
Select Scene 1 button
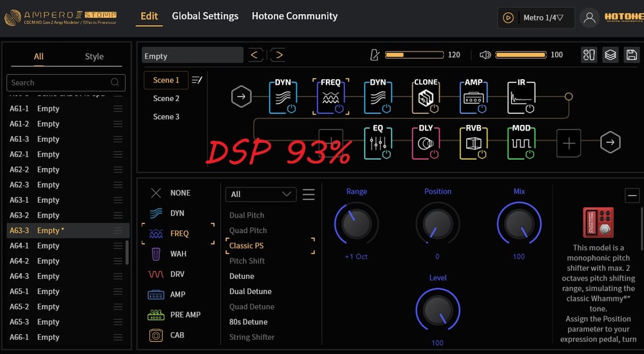[x=166, y=80]
